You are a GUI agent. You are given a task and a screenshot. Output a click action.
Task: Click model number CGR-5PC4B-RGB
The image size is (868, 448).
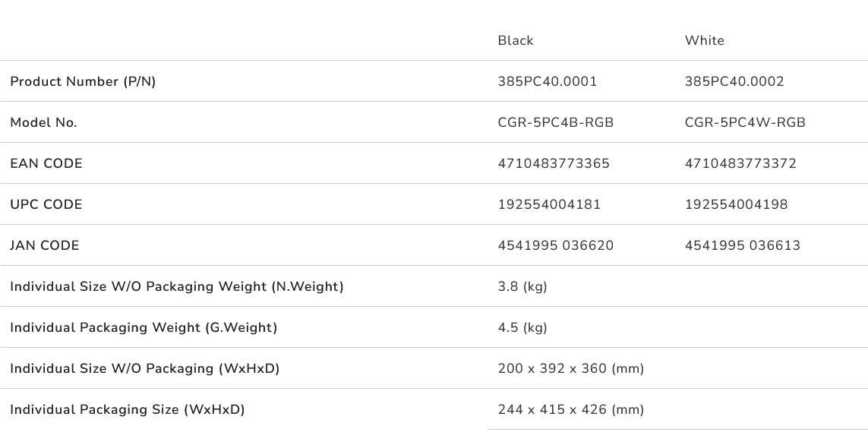coord(555,123)
